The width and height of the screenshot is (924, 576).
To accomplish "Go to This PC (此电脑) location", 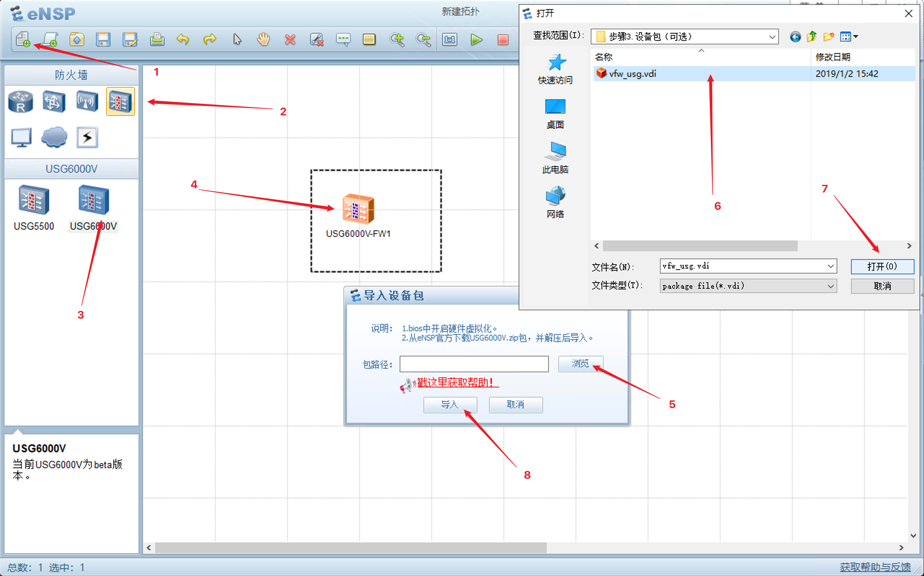I will pyautogui.click(x=555, y=158).
